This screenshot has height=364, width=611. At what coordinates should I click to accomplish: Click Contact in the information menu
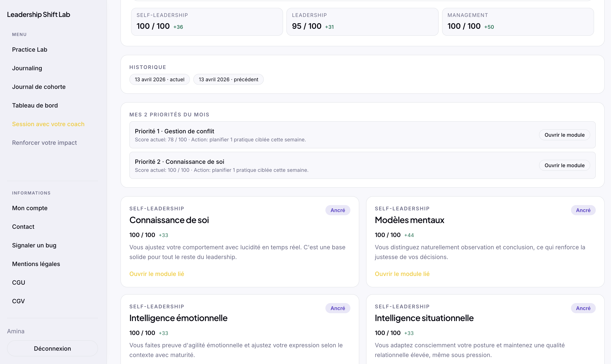[x=23, y=227]
